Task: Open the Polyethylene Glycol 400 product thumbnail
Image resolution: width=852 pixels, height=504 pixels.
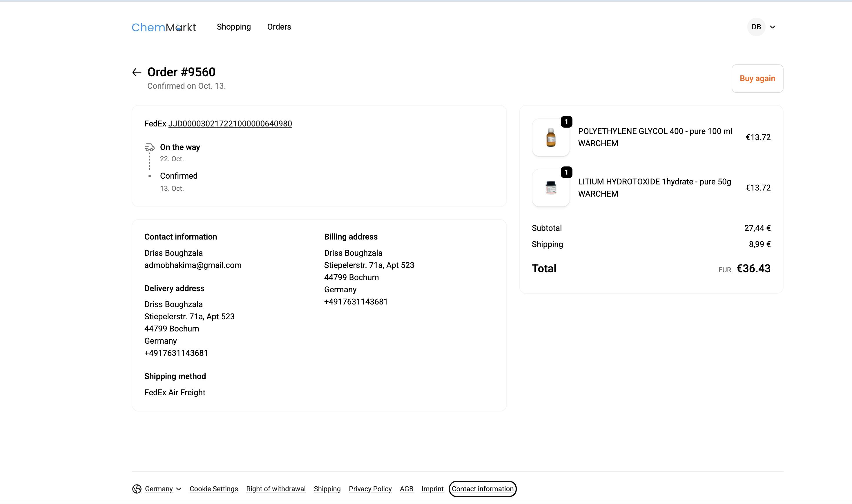Action: pyautogui.click(x=550, y=137)
